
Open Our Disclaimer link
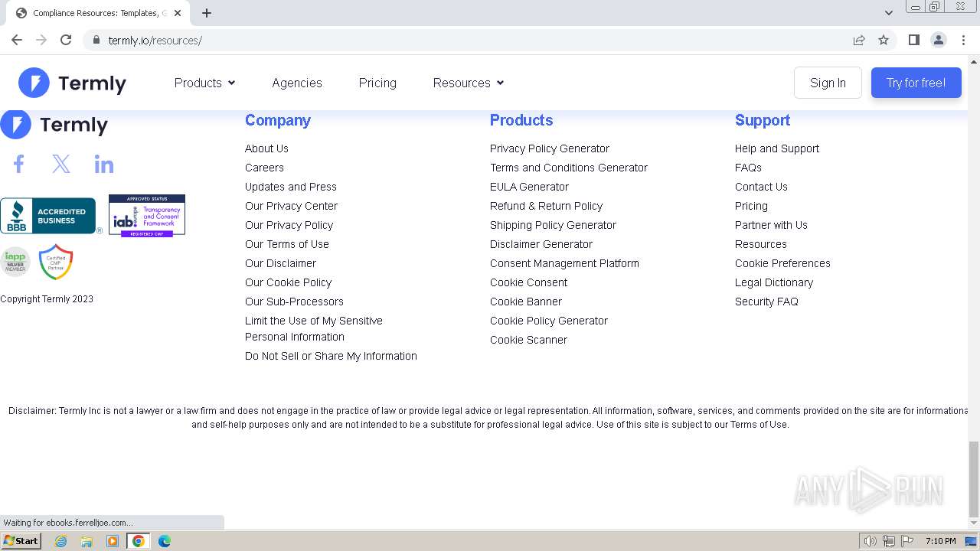(x=280, y=263)
